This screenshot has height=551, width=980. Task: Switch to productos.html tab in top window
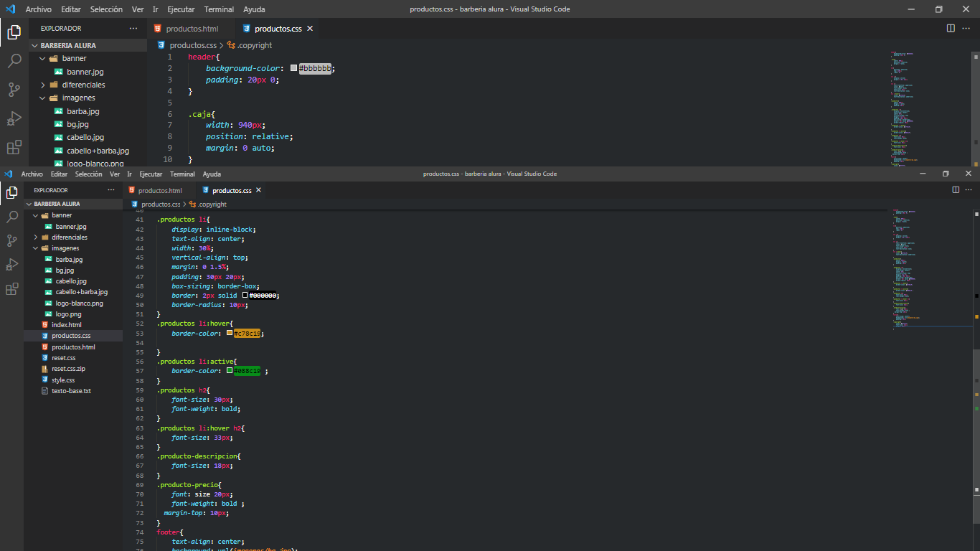[192, 29]
